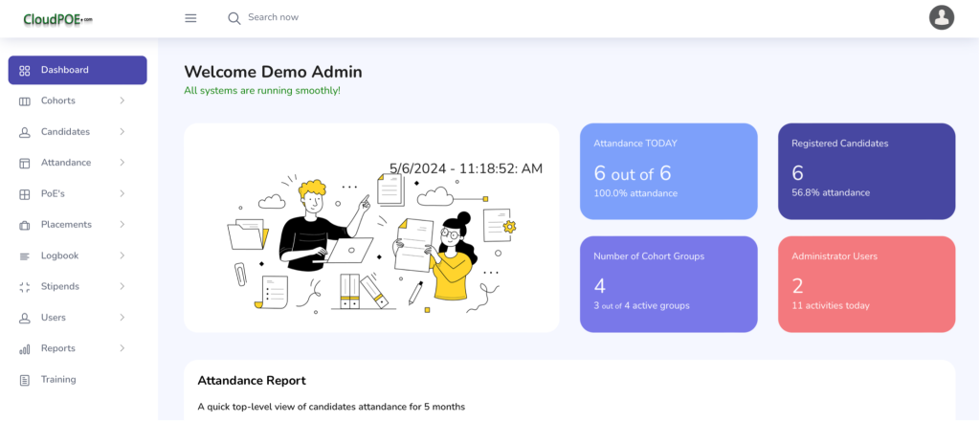The width and height of the screenshot is (980, 422).
Task: Expand the Attandance submenu chevron
Action: [122, 163]
